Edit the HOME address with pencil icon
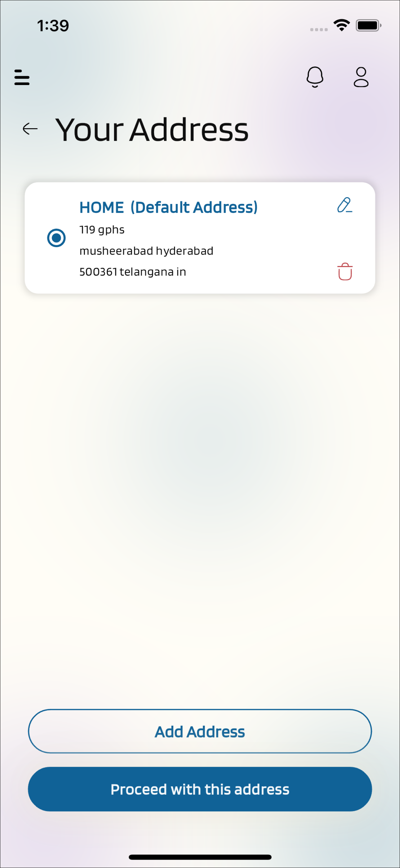The width and height of the screenshot is (400, 868). pos(344,205)
